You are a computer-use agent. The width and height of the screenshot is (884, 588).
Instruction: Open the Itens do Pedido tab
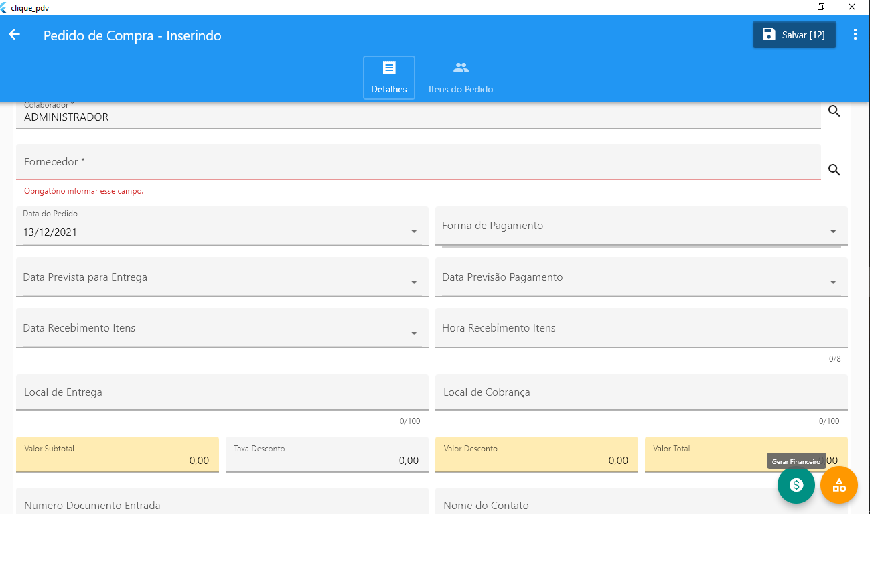pos(461,78)
